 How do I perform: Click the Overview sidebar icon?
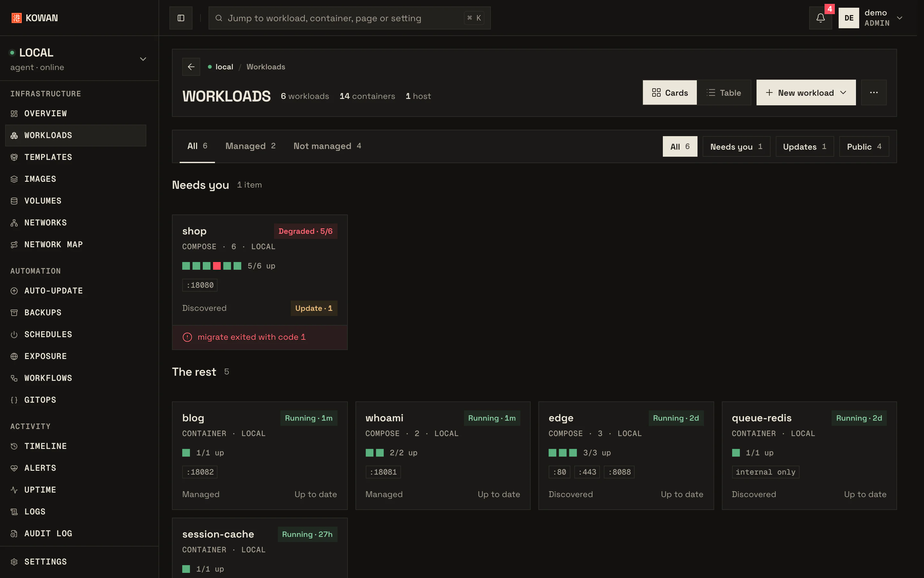(x=14, y=114)
